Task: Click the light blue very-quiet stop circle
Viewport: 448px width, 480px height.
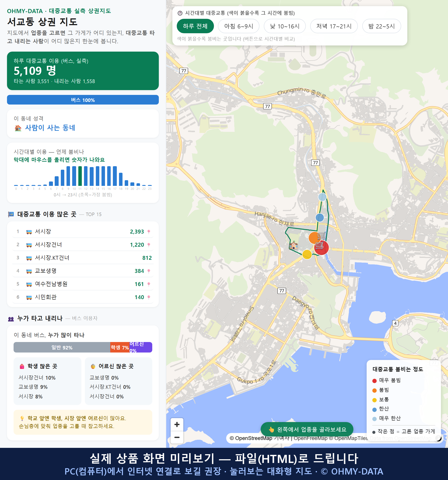Action: [x=322, y=197]
